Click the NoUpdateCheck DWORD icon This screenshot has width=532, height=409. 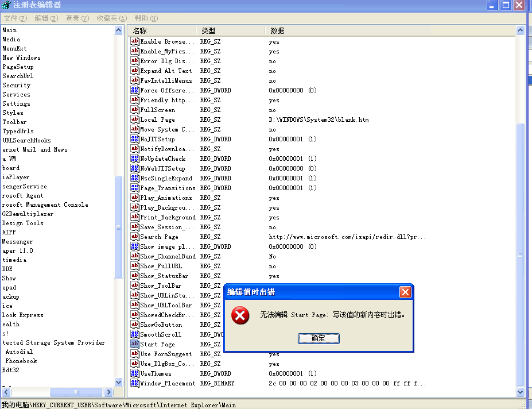(x=135, y=159)
